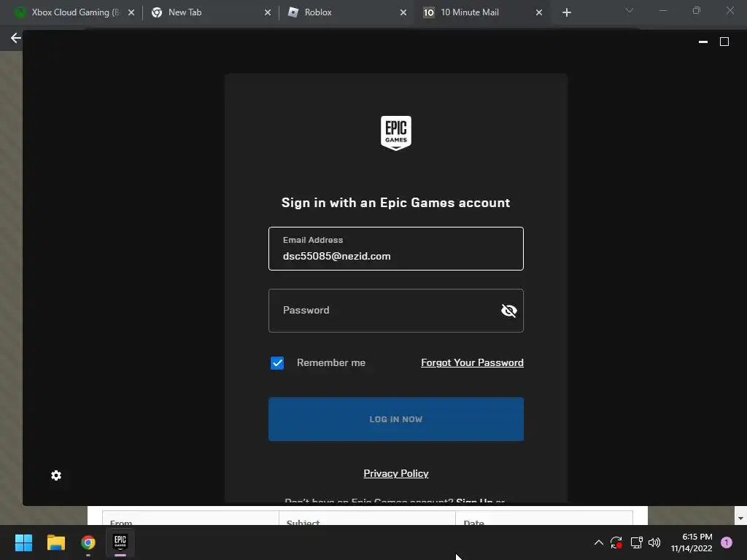Toggle password visibility eye icon
The image size is (747, 560).
coord(508,311)
